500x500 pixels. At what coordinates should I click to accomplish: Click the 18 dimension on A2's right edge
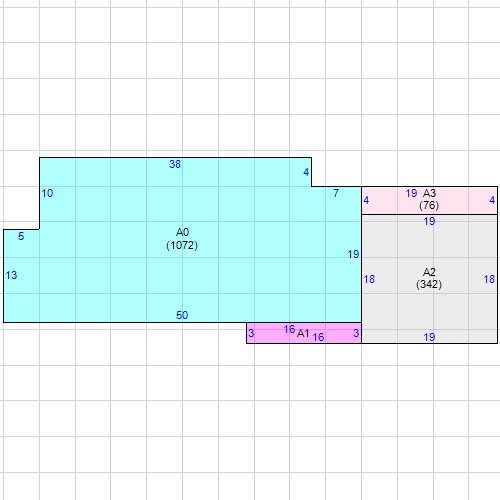click(489, 279)
